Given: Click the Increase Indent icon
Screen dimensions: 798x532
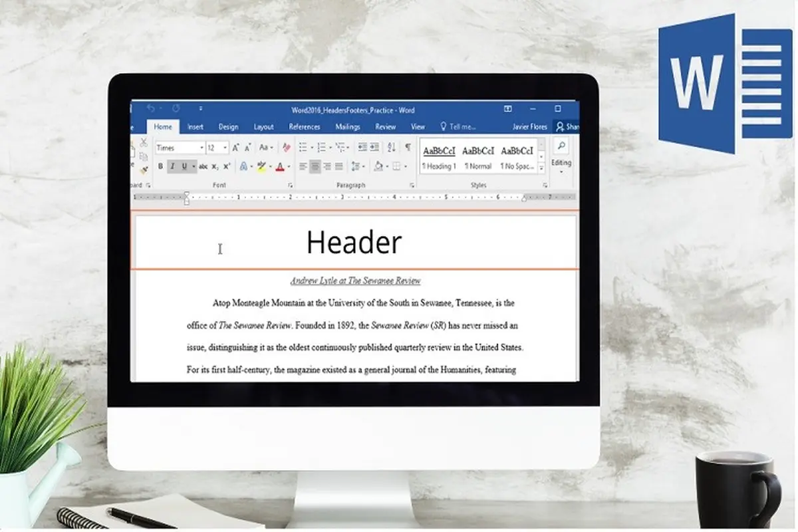Looking at the screenshot, I should click(x=374, y=148).
